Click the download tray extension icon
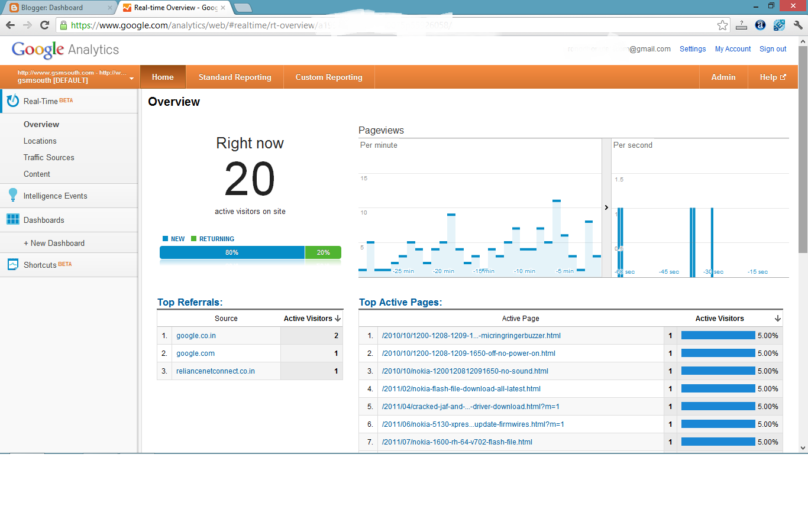 pyautogui.click(x=741, y=25)
